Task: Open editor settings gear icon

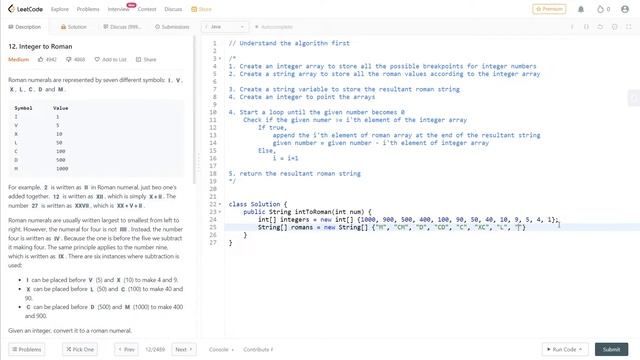Action: click(x=614, y=27)
